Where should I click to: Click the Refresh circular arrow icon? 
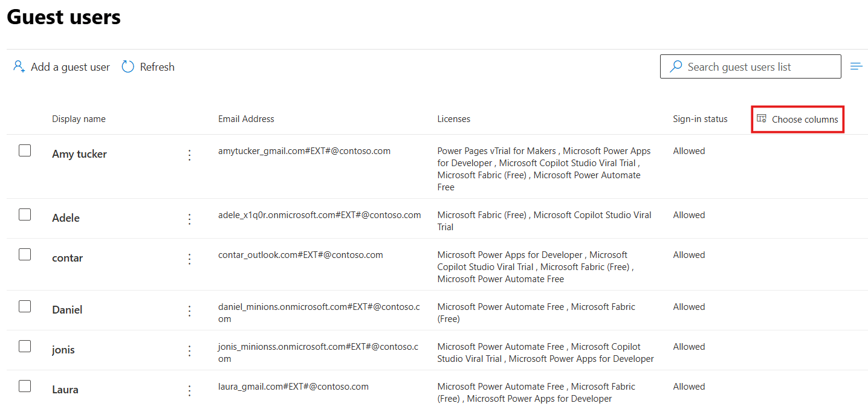click(x=128, y=66)
